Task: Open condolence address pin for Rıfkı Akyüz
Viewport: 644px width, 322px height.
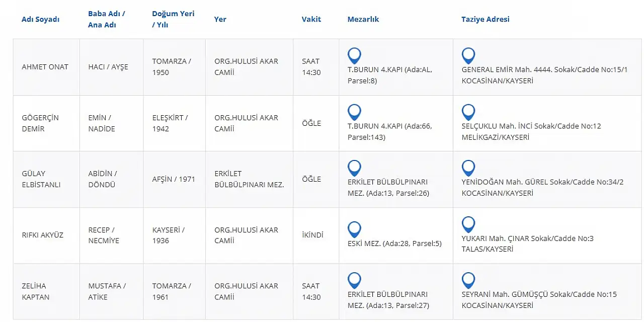Action: 468,224
